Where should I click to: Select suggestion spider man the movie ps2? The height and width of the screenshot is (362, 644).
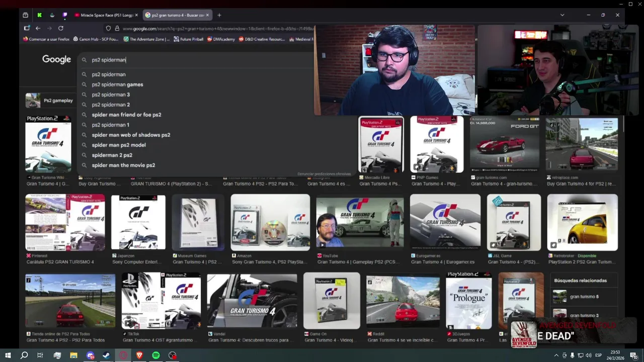pyautogui.click(x=123, y=165)
